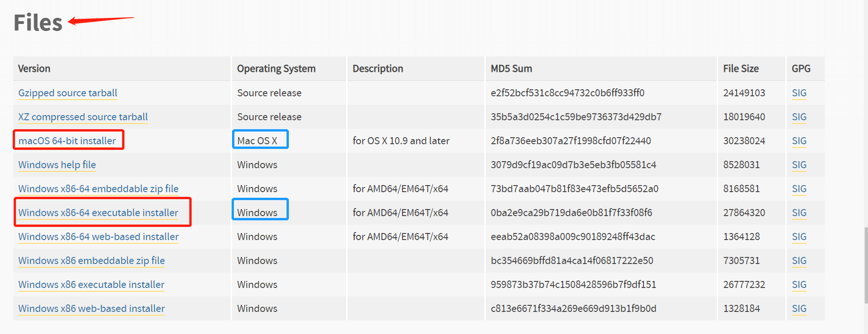
Task: Download Windows x86 embeddable zip file
Action: pyautogui.click(x=92, y=261)
